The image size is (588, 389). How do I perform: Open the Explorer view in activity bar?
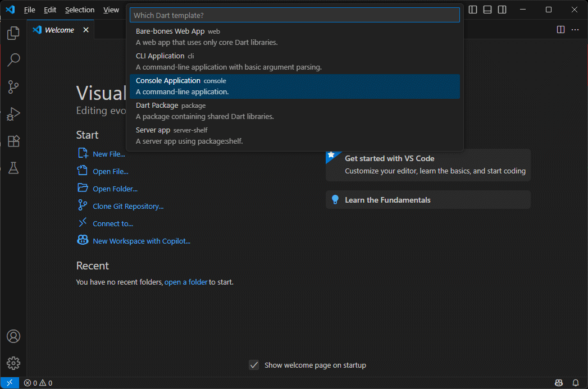[x=13, y=34]
